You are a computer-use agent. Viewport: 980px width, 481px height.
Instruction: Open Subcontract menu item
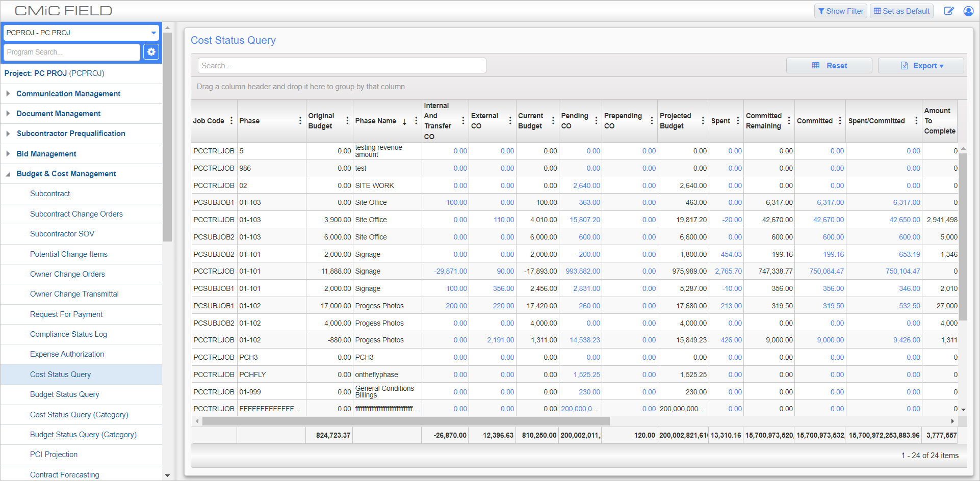tap(50, 194)
